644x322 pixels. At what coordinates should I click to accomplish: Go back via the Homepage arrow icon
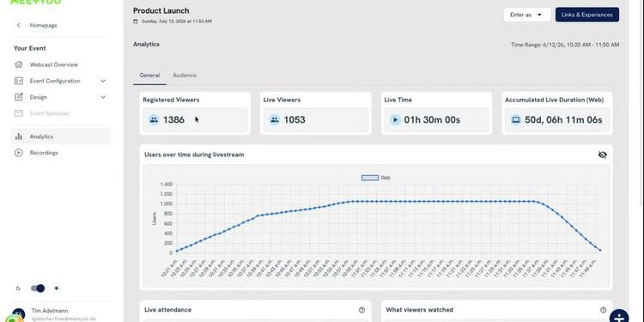[19, 25]
